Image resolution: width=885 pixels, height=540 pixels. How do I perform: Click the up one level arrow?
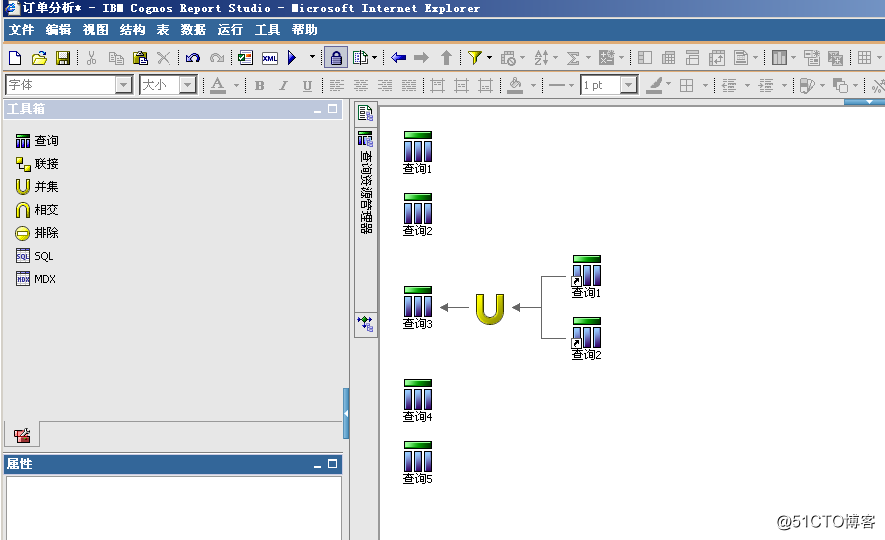click(446, 58)
